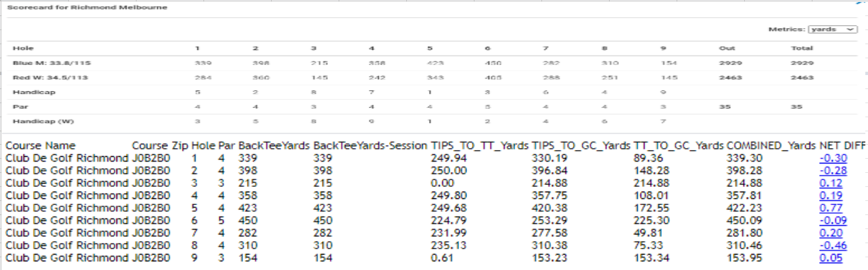Follow the -0.09 NET DIFF link
Viewport: 868px width, 270px height.
pyautogui.click(x=831, y=221)
